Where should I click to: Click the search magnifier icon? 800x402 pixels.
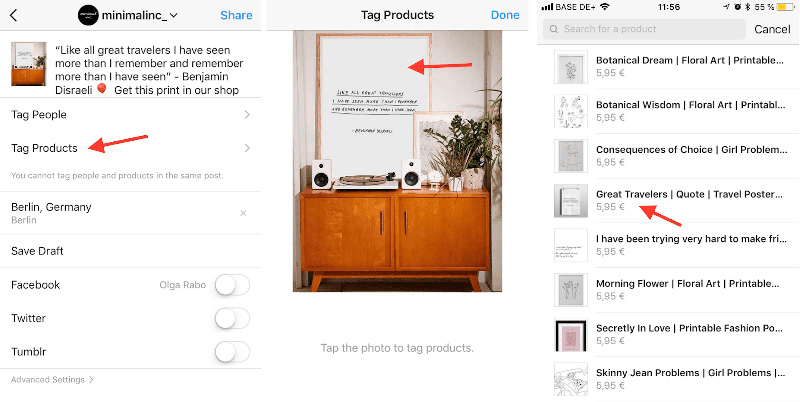(x=554, y=29)
